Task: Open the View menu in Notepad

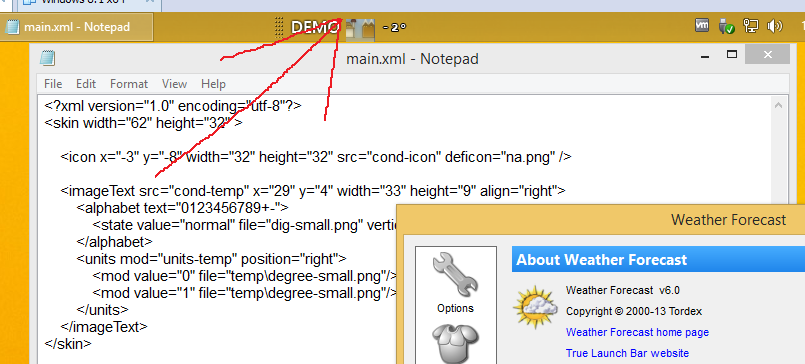Action: pyautogui.click(x=174, y=84)
